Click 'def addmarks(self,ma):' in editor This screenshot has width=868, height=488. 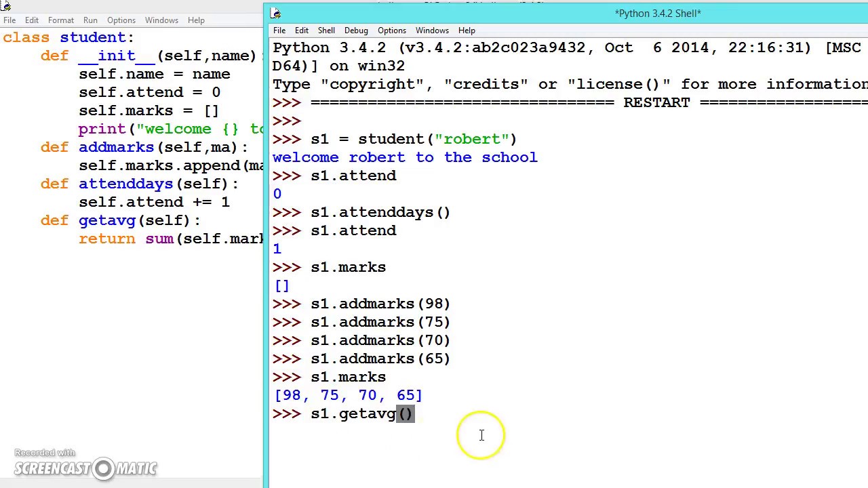[144, 147]
